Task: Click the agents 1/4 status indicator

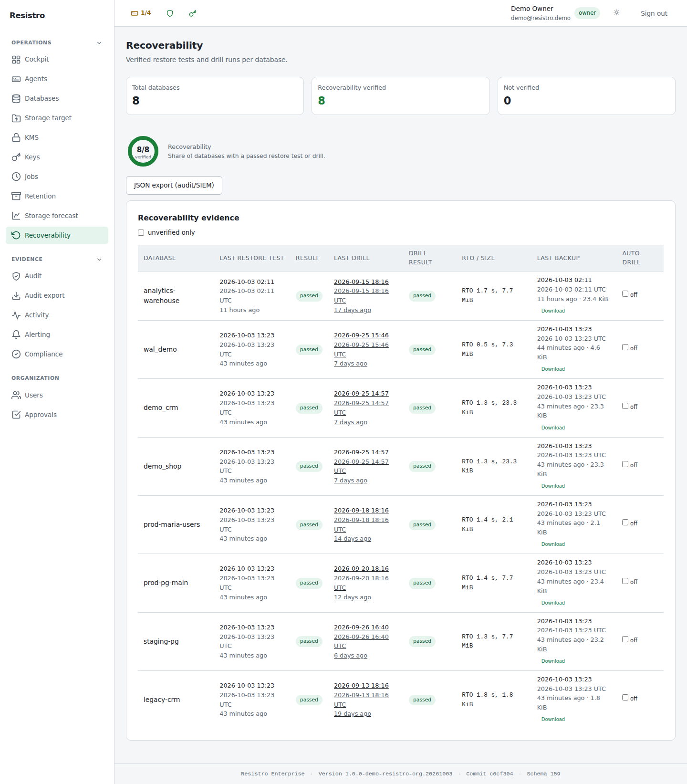Action: pos(141,13)
